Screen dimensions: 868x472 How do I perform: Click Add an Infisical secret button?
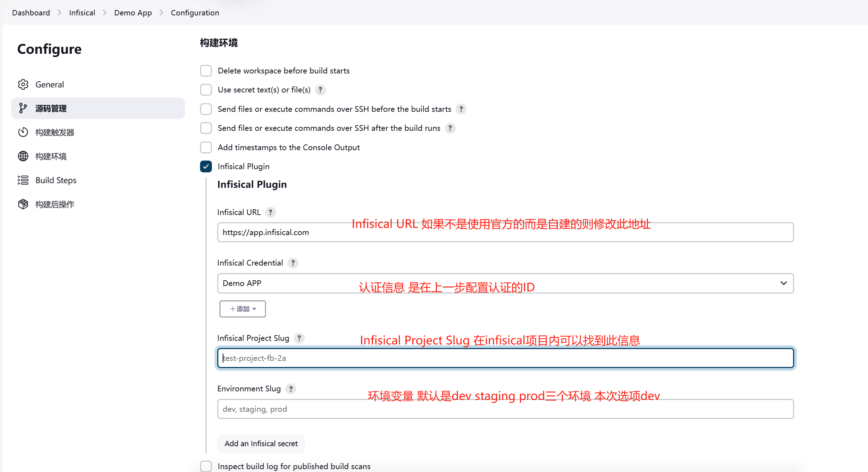click(261, 444)
